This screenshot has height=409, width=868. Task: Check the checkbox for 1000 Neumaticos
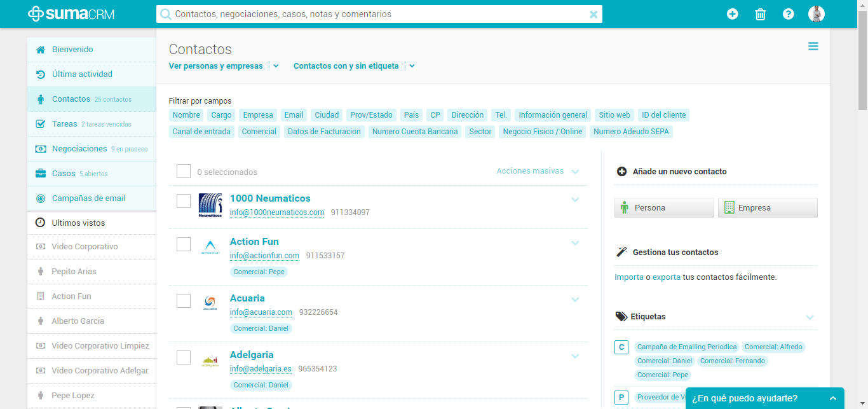[x=183, y=200]
